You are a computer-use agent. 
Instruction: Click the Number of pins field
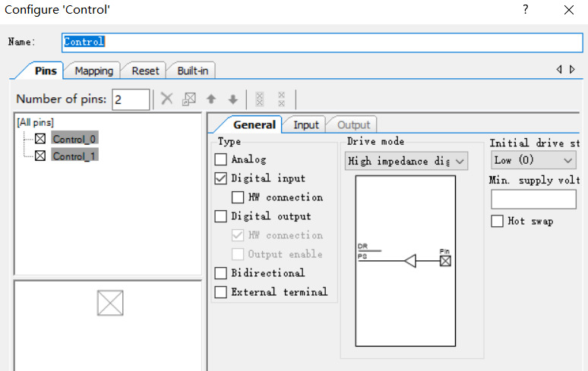(131, 99)
